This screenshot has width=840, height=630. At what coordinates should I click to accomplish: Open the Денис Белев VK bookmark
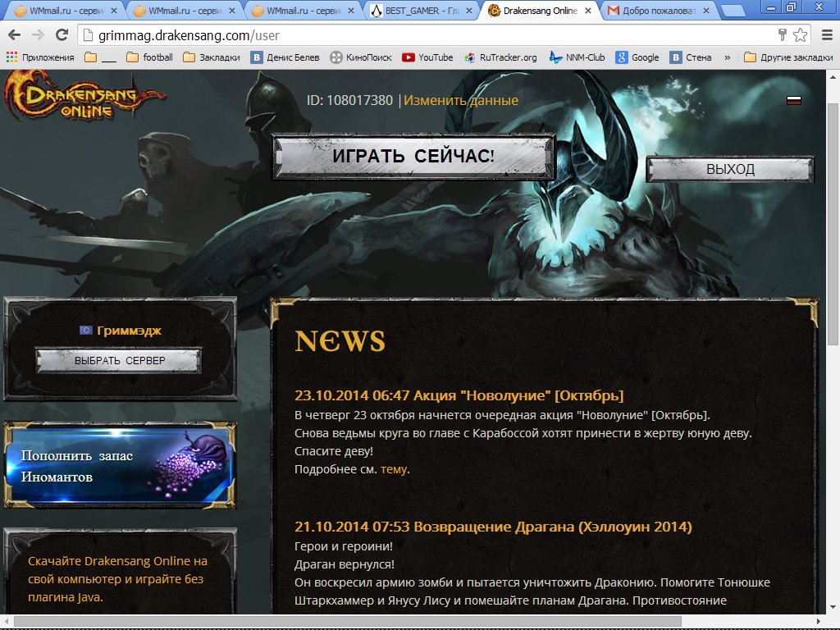coord(285,57)
